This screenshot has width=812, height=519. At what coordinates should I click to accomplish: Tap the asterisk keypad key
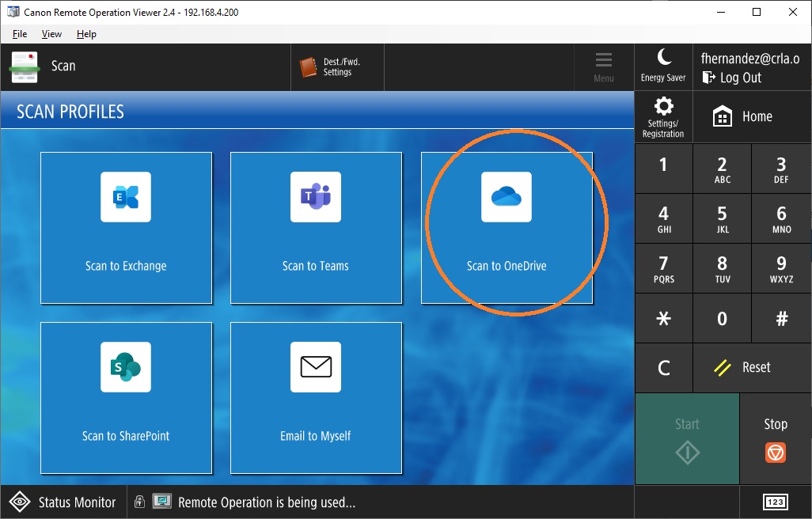[x=663, y=318]
